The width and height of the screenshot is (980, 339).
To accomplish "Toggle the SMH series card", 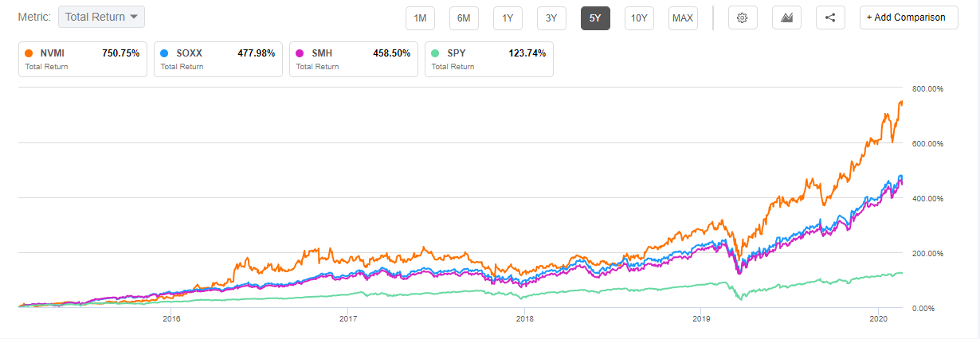I will click(x=354, y=59).
